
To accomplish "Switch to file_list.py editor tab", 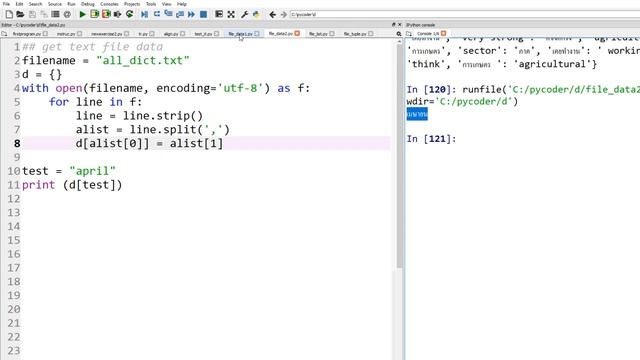I will (x=318, y=34).
